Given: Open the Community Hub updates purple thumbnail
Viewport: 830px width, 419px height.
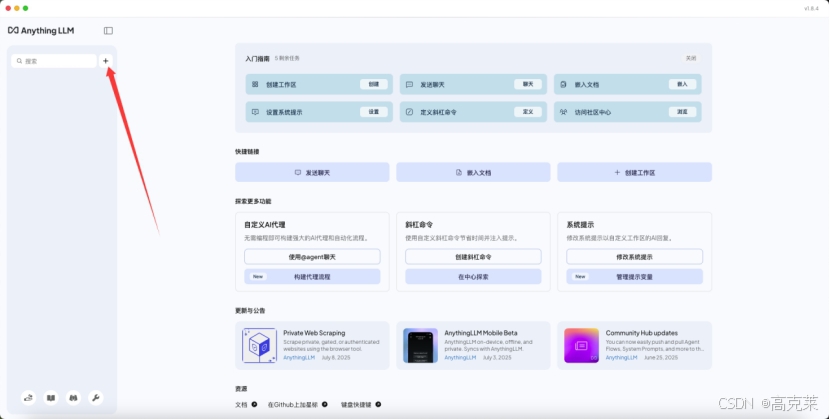Looking at the screenshot, I should pyautogui.click(x=581, y=345).
